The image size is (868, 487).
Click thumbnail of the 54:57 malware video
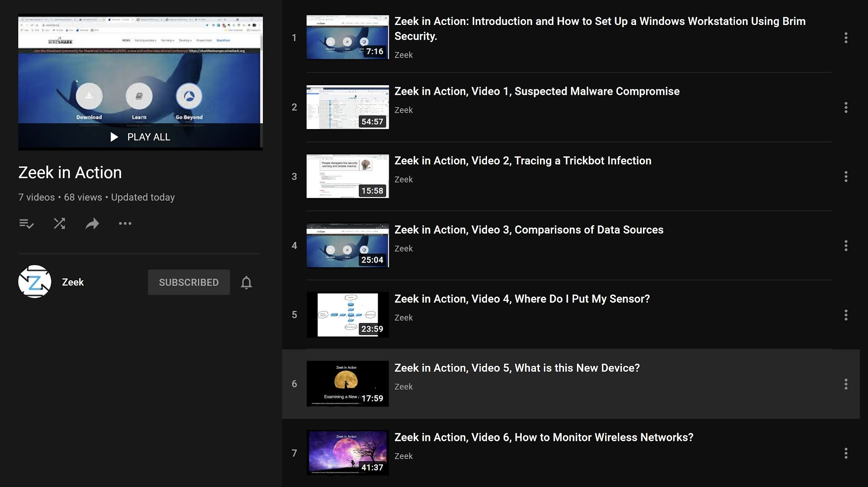click(348, 107)
